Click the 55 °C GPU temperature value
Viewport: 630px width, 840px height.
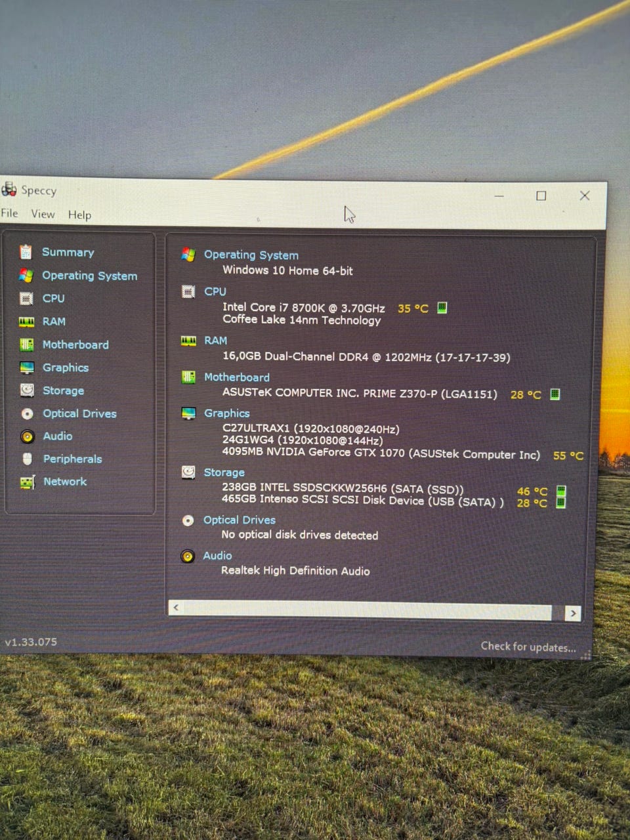[568, 455]
